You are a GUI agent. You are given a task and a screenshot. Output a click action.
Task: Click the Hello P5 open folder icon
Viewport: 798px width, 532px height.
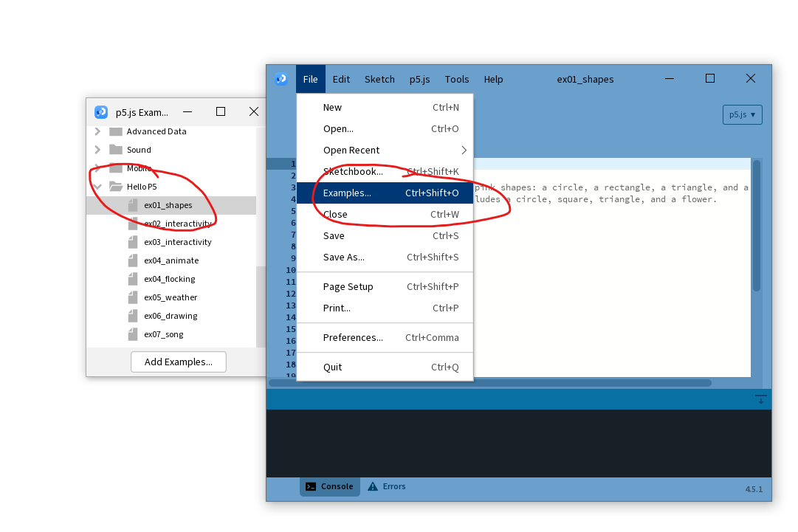pyautogui.click(x=116, y=187)
